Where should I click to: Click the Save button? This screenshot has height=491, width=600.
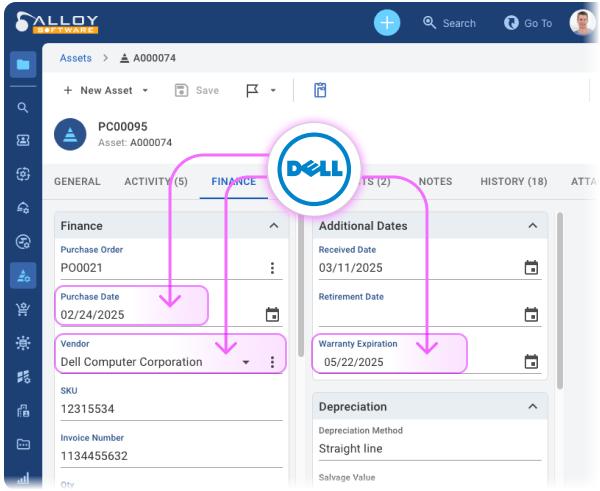pos(197,91)
